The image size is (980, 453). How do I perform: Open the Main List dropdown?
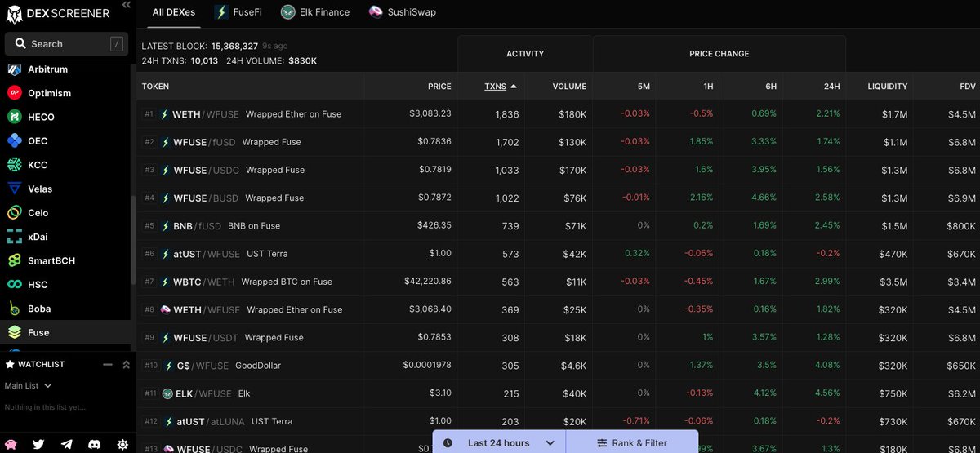click(x=28, y=385)
